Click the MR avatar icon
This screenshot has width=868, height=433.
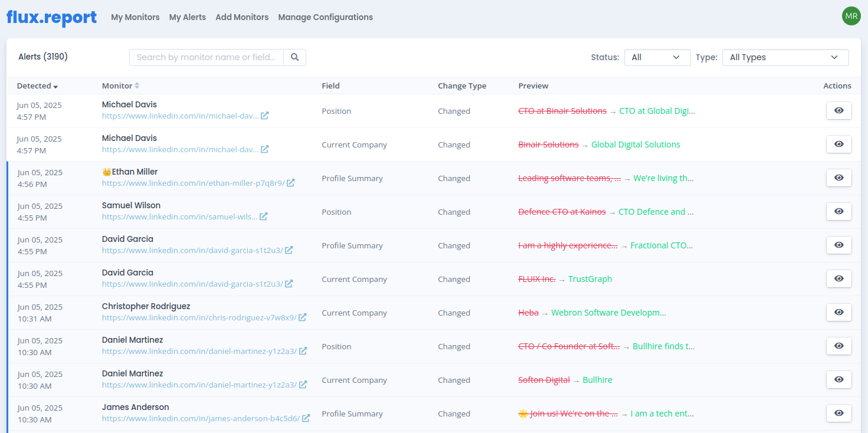851,16
